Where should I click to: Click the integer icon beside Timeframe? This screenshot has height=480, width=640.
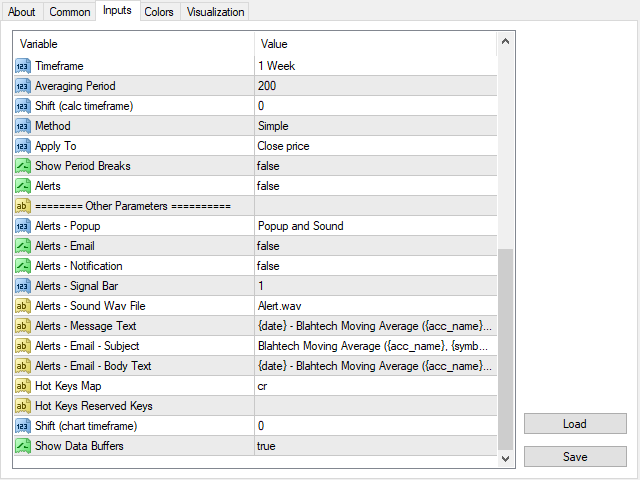(23, 66)
